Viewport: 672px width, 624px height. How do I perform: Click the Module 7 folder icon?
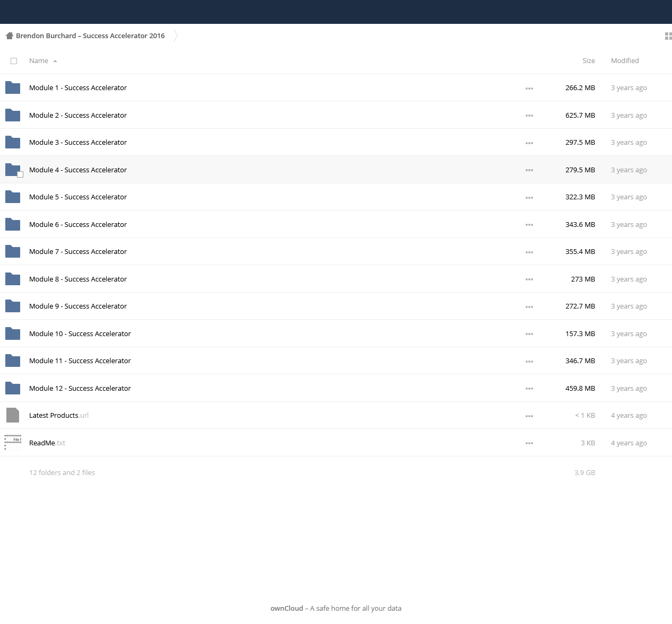click(x=13, y=251)
